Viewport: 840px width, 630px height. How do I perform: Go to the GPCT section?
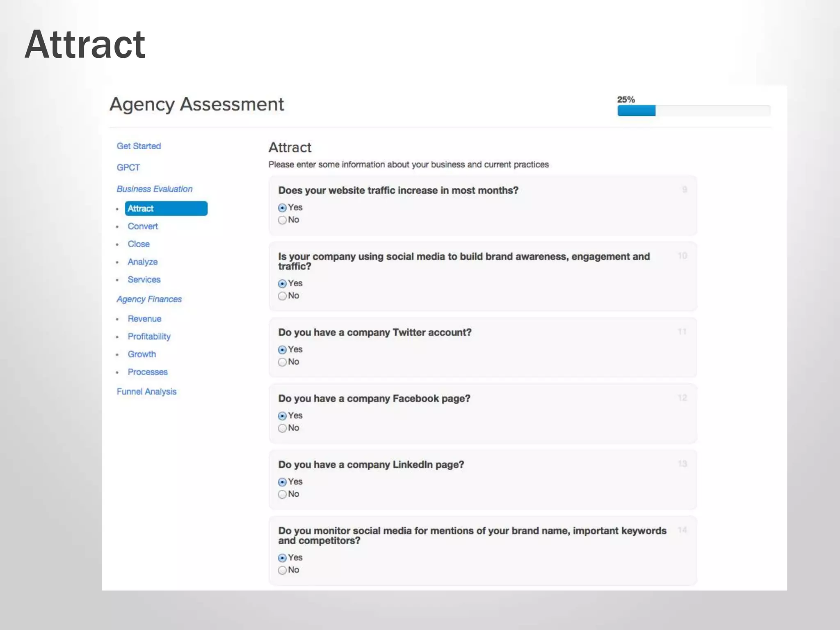tap(128, 167)
